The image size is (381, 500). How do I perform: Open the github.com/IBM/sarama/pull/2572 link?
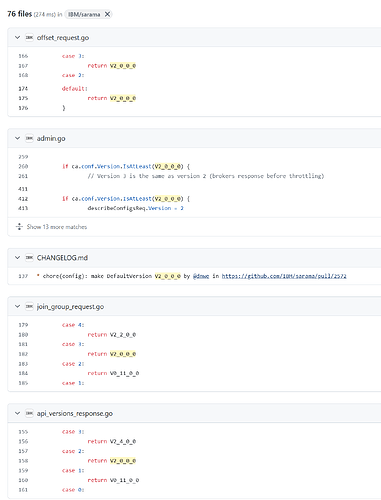tap(284, 276)
